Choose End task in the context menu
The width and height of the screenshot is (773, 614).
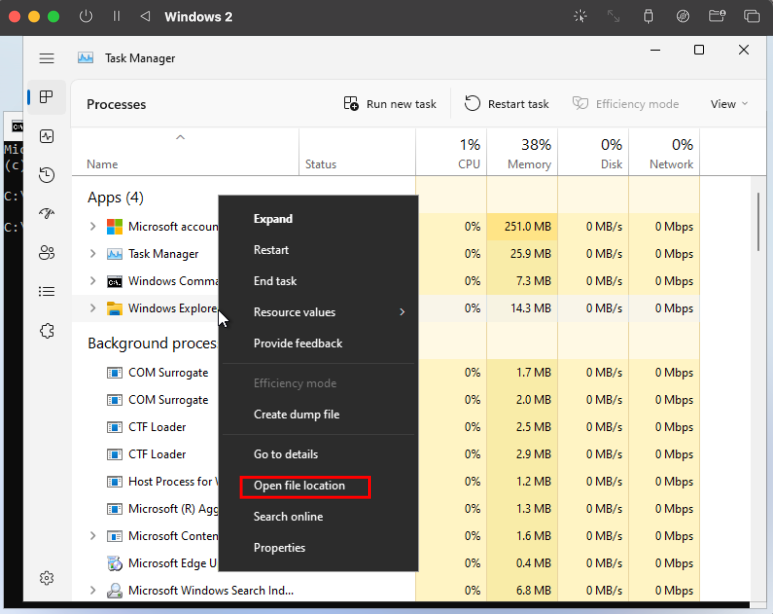(318, 281)
